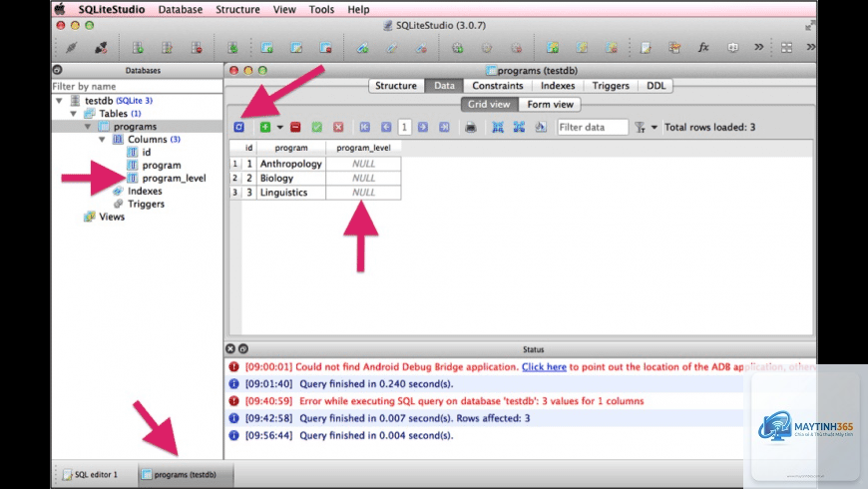868x489 pixels.
Task: Switch to the DDL tab
Action: click(655, 85)
